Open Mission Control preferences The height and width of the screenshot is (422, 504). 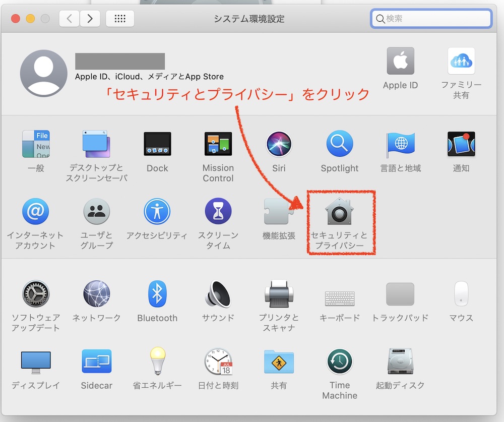[218, 144]
